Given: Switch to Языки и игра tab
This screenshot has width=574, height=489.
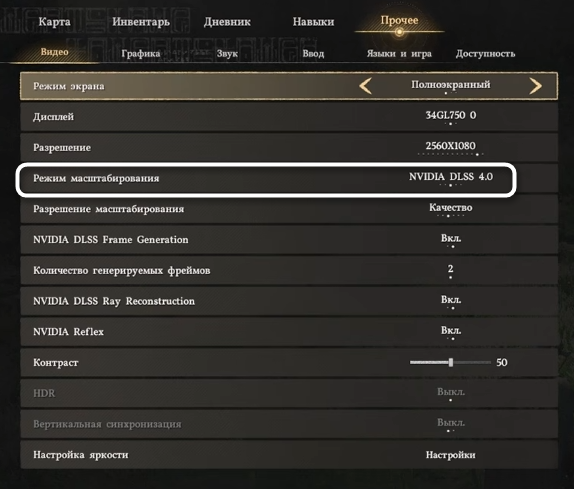Looking at the screenshot, I should (399, 54).
